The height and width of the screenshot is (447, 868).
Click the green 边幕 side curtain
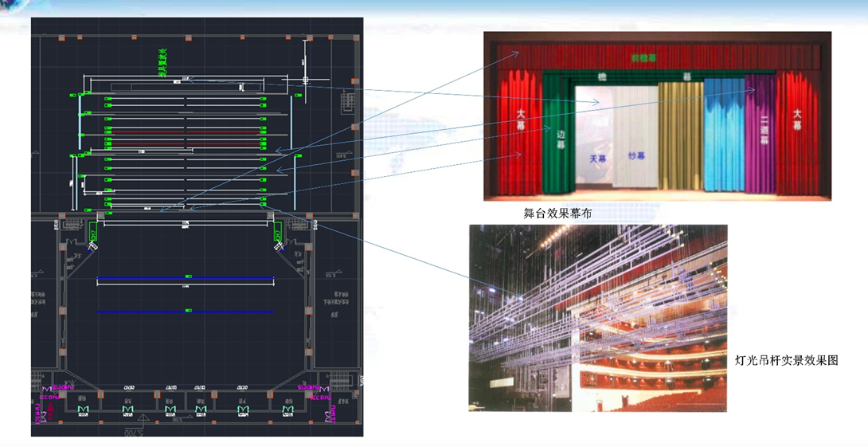(559, 135)
